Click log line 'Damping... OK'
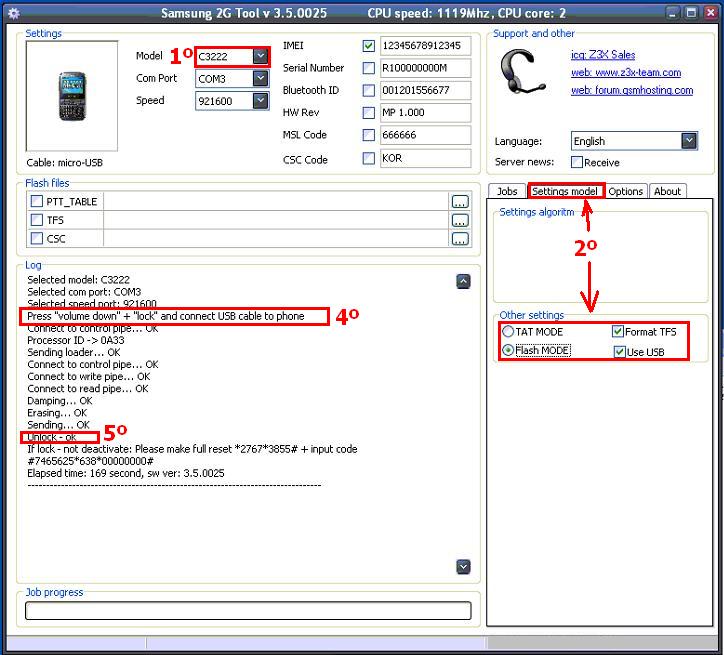The image size is (724, 655). [x=60, y=401]
